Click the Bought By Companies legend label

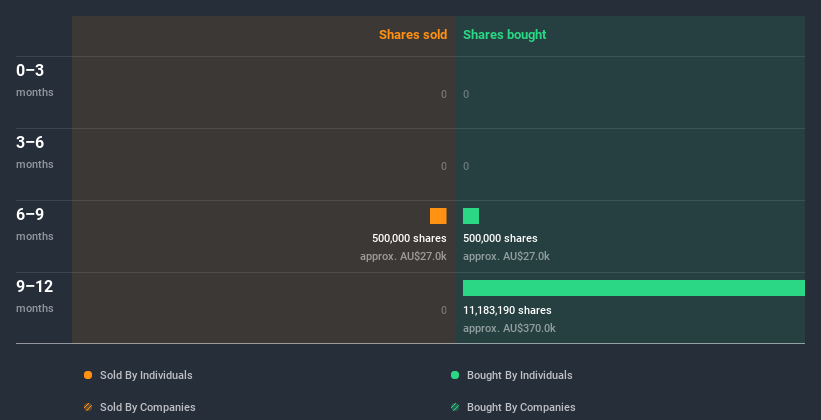pyautogui.click(x=521, y=407)
